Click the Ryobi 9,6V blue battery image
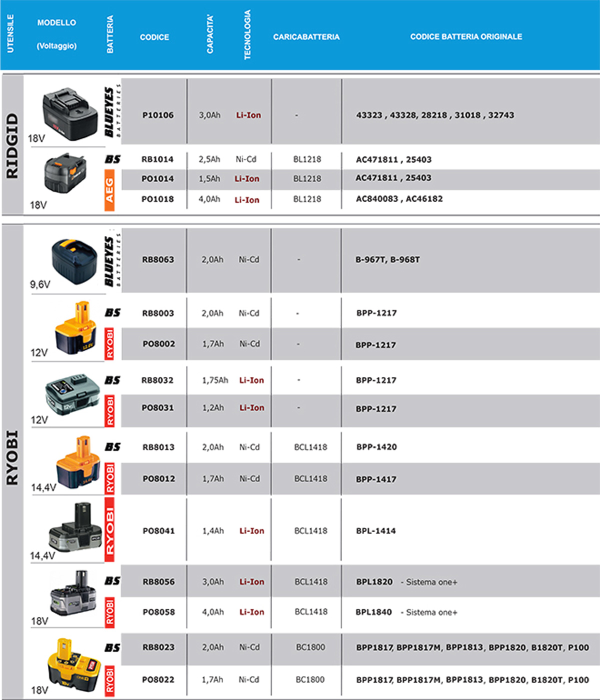600x700 pixels. (74, 261)
